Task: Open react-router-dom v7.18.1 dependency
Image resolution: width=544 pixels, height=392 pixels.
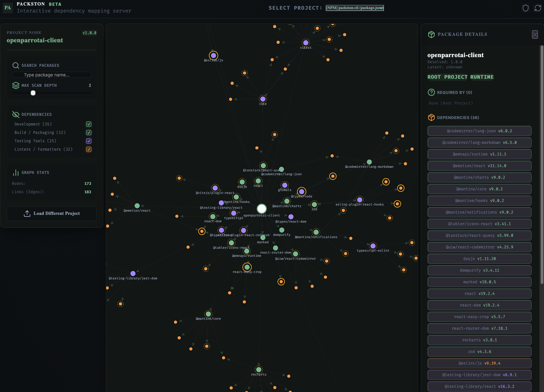Action: 479,328
